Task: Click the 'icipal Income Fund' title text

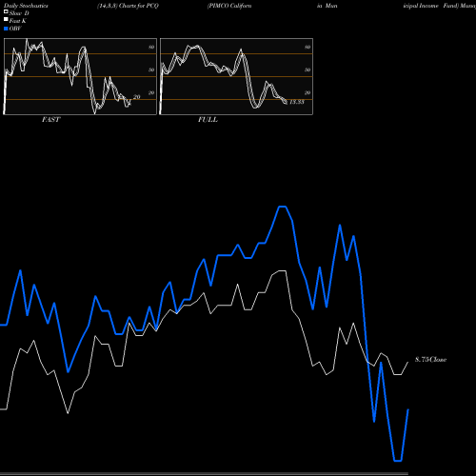Action: coord(431,6)
